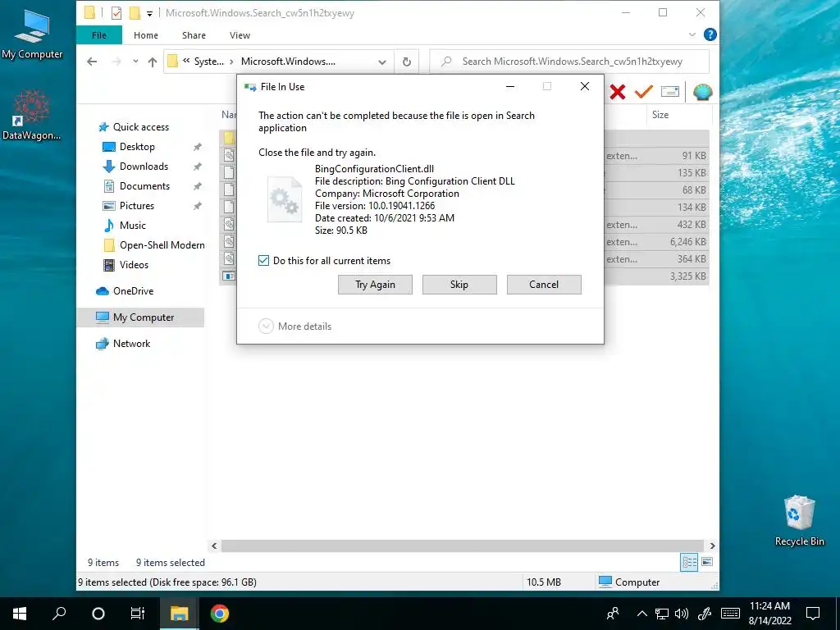
Task: Click the rename box icon in toolbar
Action: click(x=669, y=92)
